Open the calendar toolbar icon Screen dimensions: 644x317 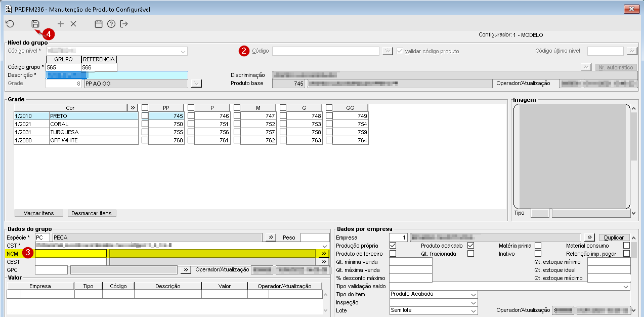99,24
